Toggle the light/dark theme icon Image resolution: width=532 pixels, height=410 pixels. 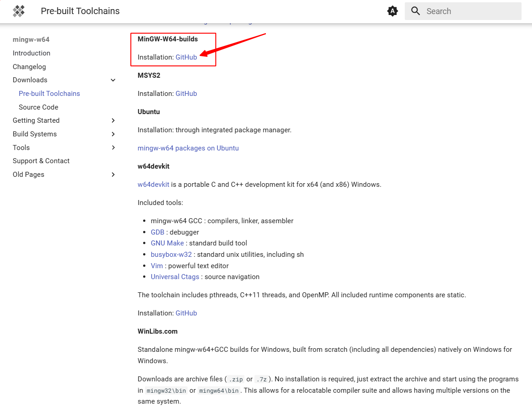click(393, 11)
